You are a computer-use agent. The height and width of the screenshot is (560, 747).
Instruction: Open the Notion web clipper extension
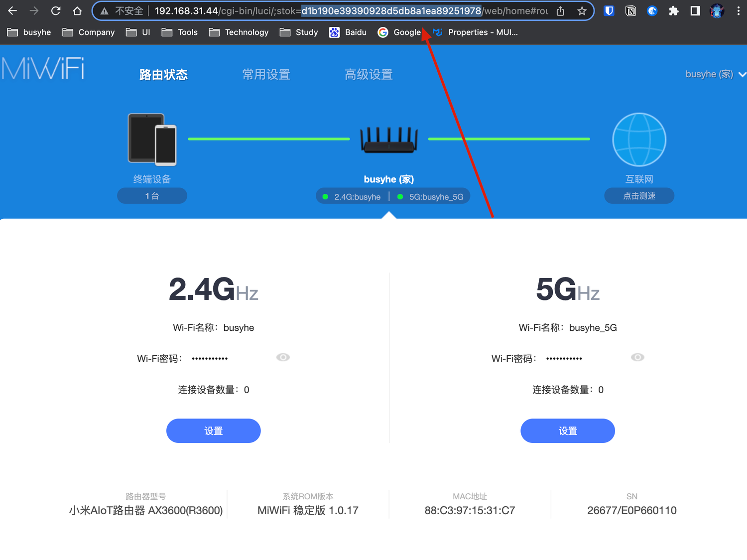point(630,11)
